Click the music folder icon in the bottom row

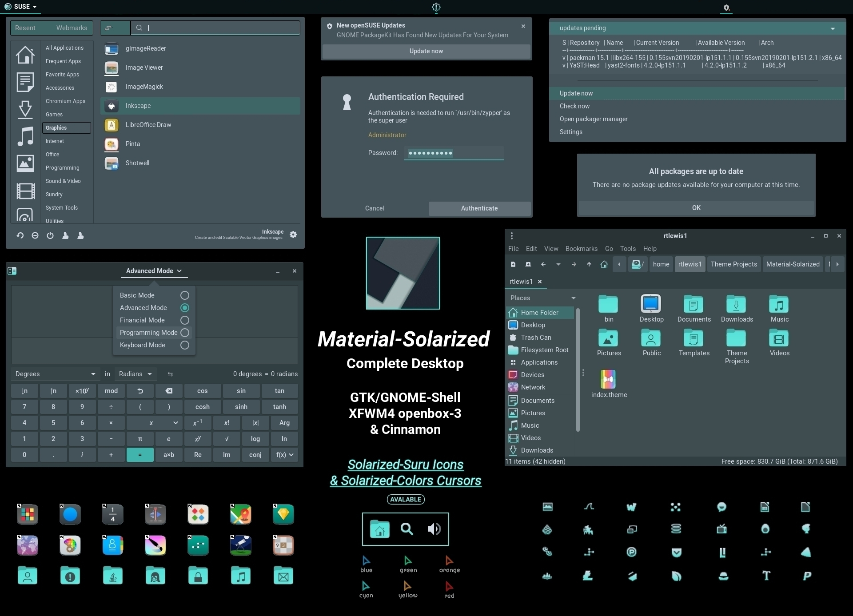pyautogui.click(x=241, y=576)
